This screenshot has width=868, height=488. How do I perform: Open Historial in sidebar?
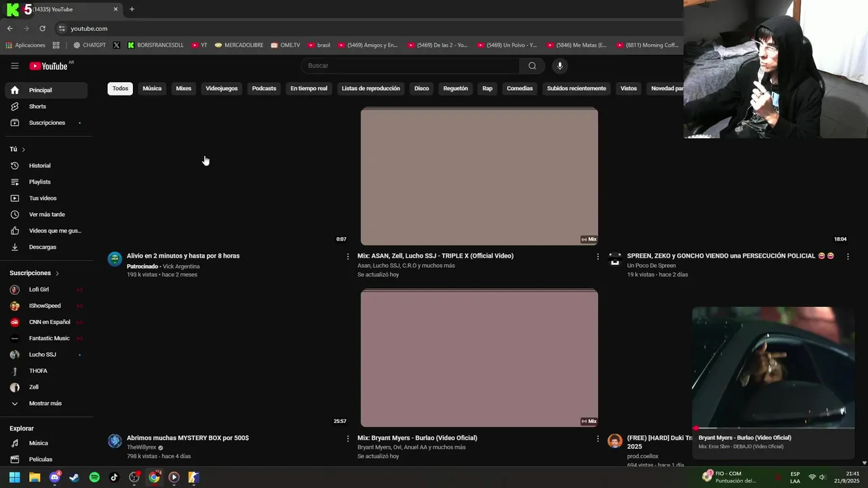[x=46, y=165]
